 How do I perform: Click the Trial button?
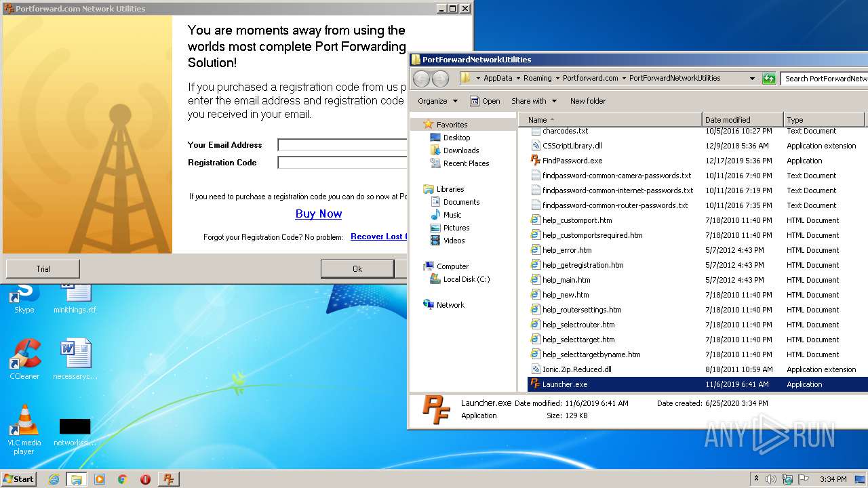[43, 269]
